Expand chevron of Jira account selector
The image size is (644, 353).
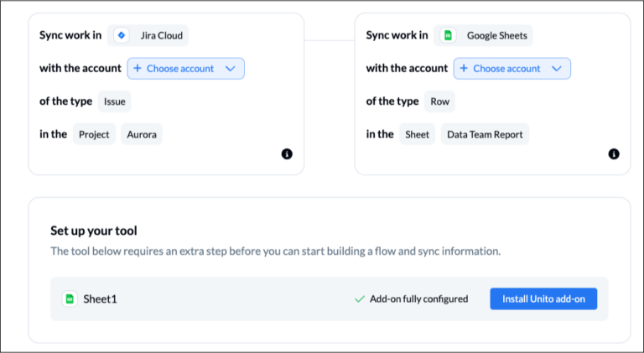231,69
